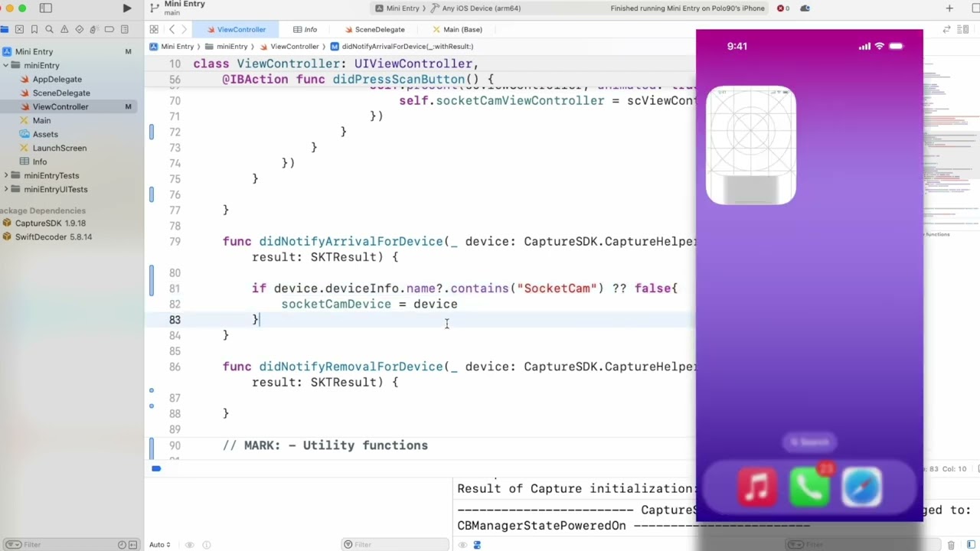
Task: Add a new tab with plus button
Action: point(949,8)
